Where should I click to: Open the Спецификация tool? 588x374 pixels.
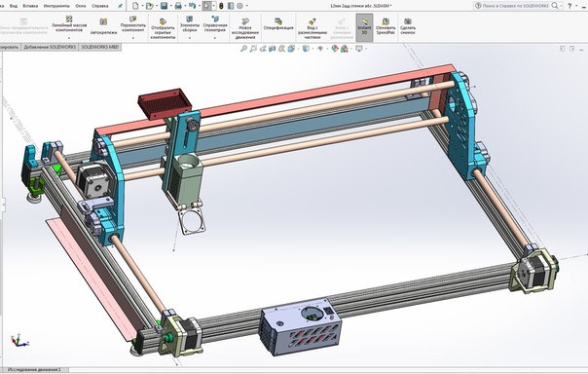[278, 24]
